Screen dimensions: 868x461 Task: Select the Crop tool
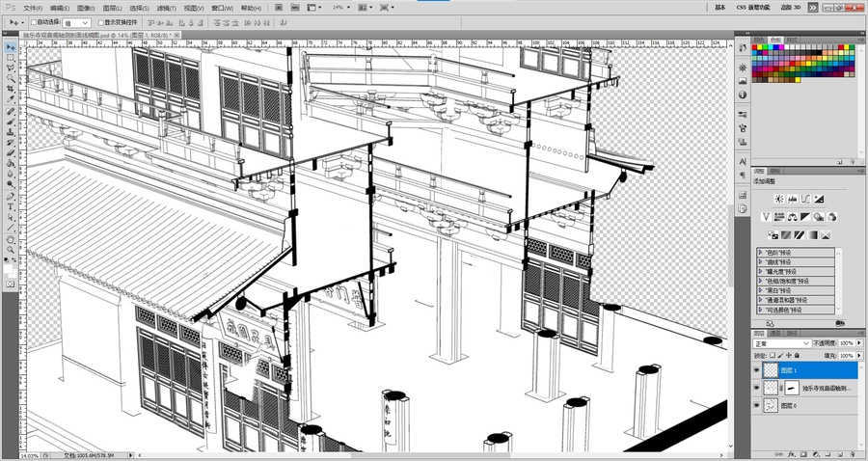(x=11, y=89)
